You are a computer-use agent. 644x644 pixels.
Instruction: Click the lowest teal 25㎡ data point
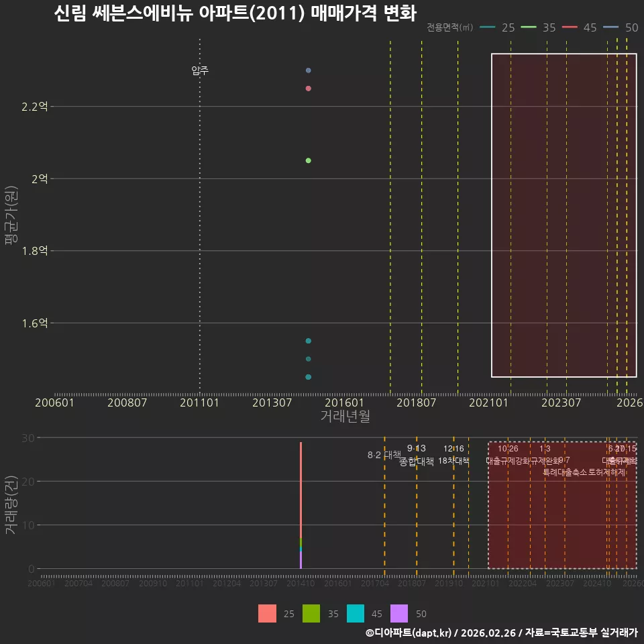[309, 377]
